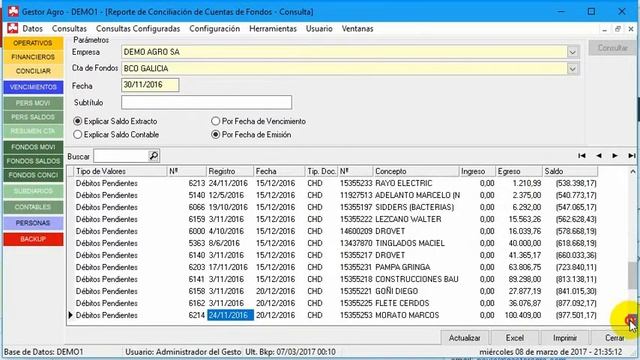Click FONDOS CONCI sidebar button

33,175
